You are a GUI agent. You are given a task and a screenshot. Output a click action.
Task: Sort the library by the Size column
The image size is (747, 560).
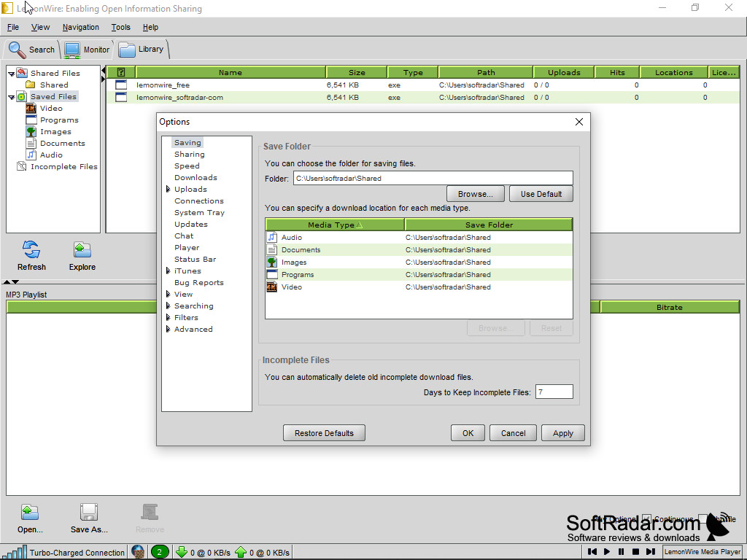(x=356, y=72)
